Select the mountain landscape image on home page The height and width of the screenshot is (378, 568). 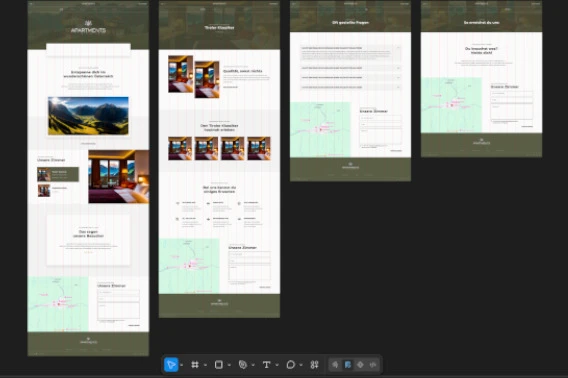point(88,116)
